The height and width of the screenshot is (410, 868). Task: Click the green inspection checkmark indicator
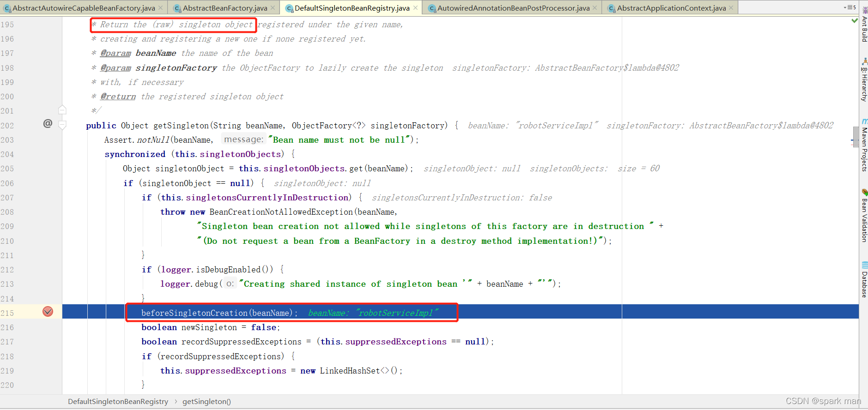(x=855, y=21)
